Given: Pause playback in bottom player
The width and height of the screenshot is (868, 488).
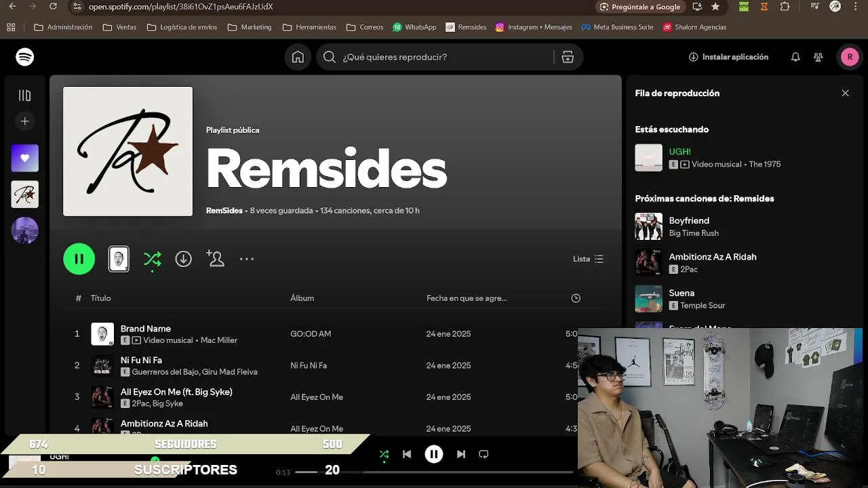Looking at the screenshot, I should click(x=434, y=454).
